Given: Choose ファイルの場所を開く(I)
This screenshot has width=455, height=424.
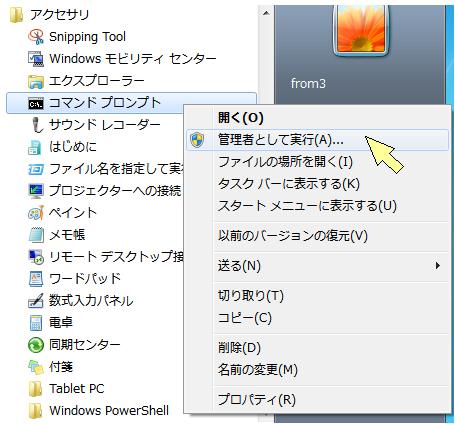Looking at the screenshot, I should pyautogui.click(x=317, y=162).
